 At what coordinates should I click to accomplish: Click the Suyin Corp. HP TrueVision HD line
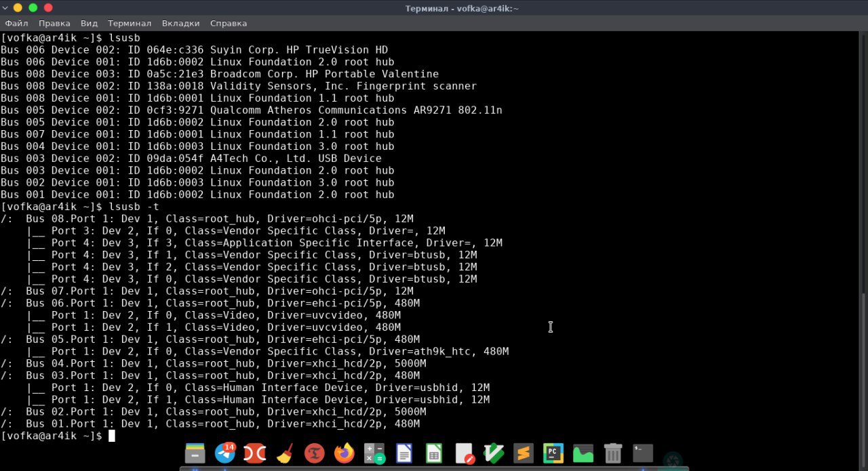194,50
